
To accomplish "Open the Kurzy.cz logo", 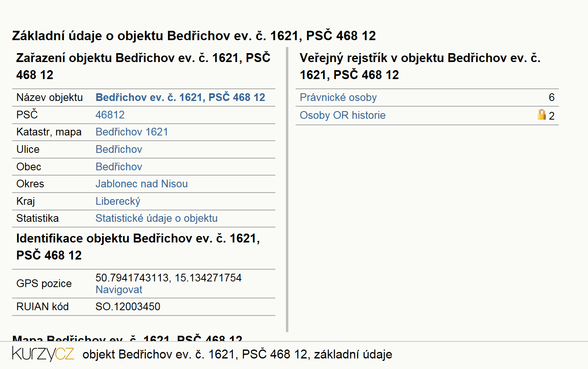I will pos(43,354).
